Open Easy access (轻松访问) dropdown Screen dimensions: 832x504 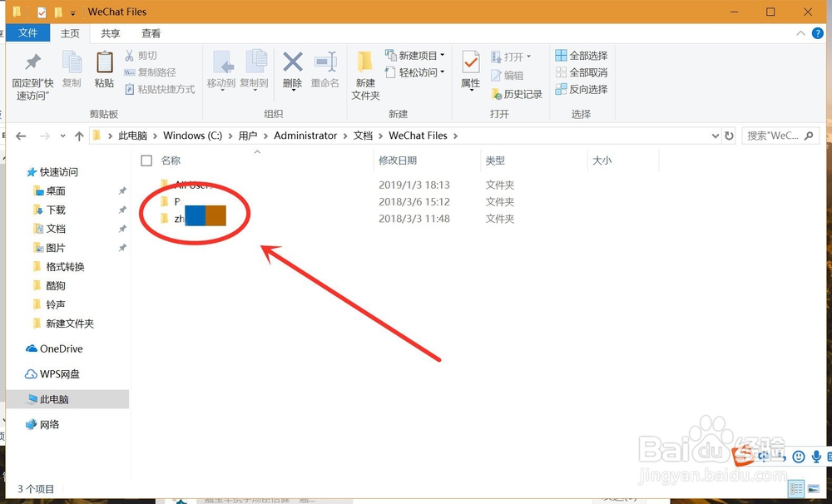pos(415,72)
